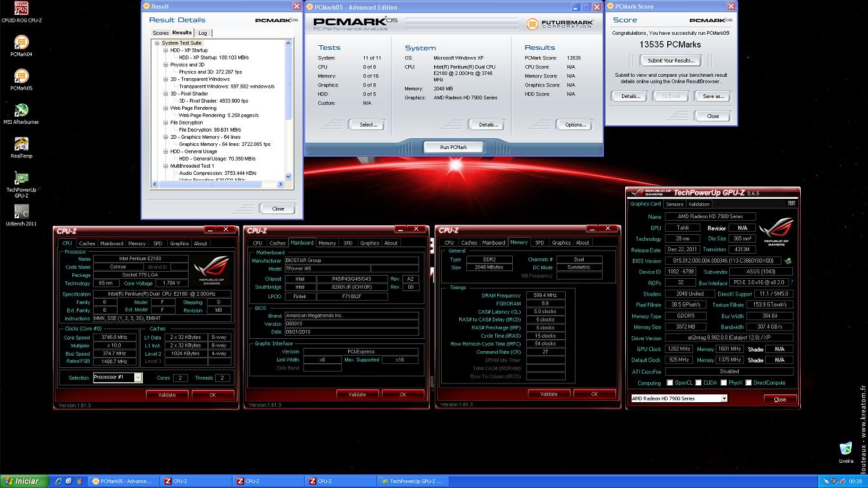Click Close button in GPU-Z window
868x488 pixels.
[780, 399]
